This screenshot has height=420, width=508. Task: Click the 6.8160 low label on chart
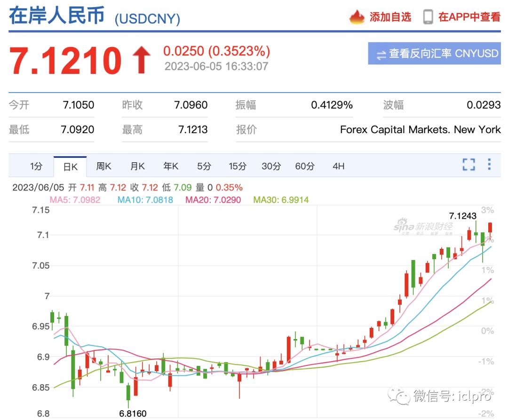click(133, 413)
